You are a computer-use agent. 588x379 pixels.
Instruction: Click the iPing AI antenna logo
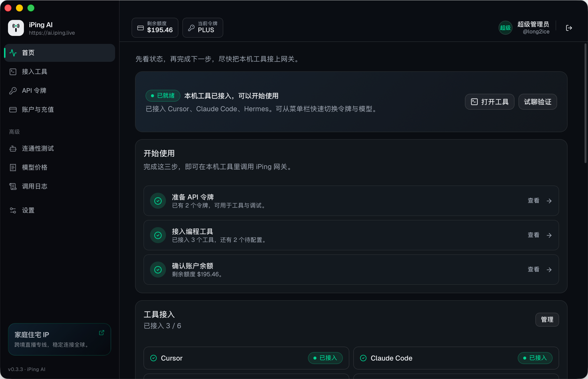pyautogui.click(x=16, y=28)
